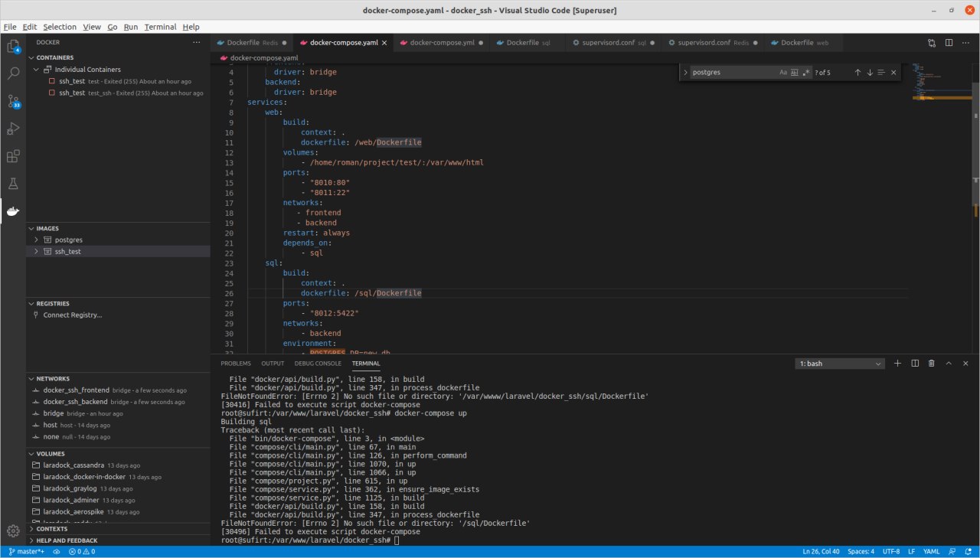Click Find in Selection icon
The height and width of the screenshot is (558, 980).
[x=881, y=73]
